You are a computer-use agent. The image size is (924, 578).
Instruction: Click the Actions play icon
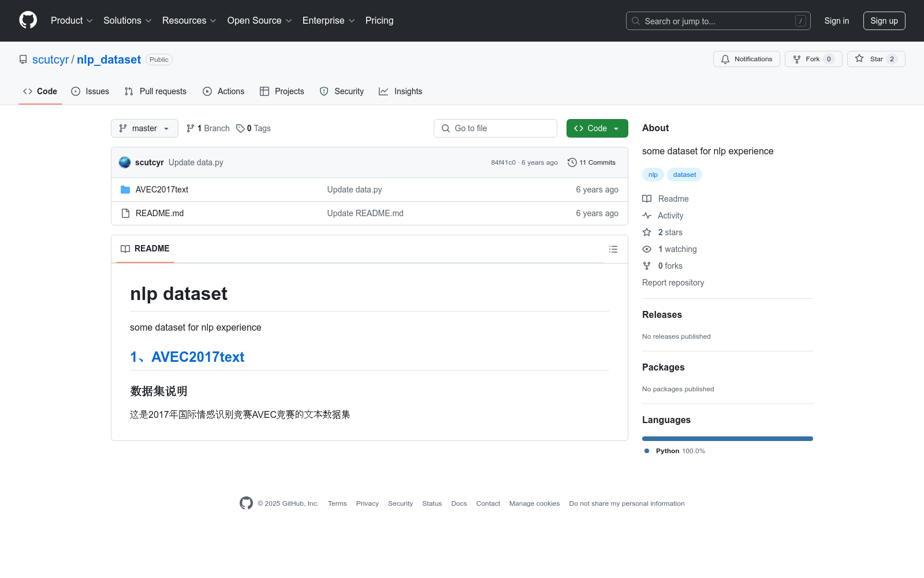point(207,91)
